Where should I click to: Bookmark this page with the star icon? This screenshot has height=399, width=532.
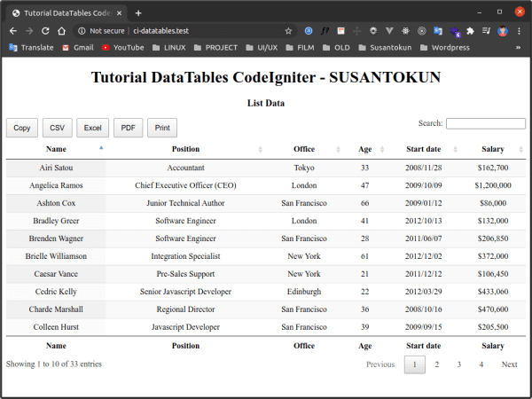[x=288, y=31]
